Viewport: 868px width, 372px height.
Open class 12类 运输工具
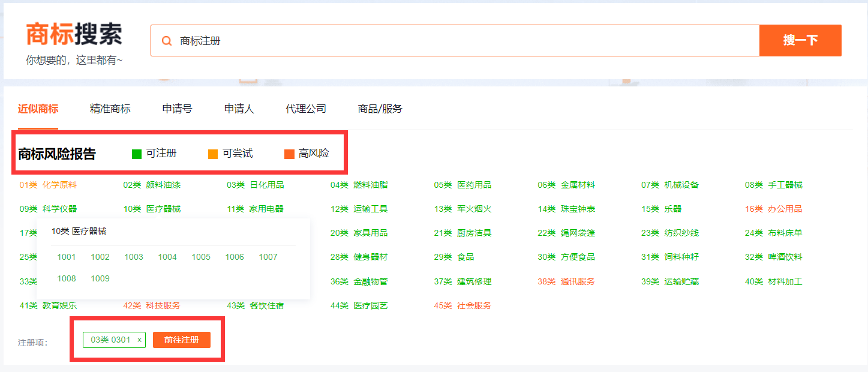pos(359,209)
